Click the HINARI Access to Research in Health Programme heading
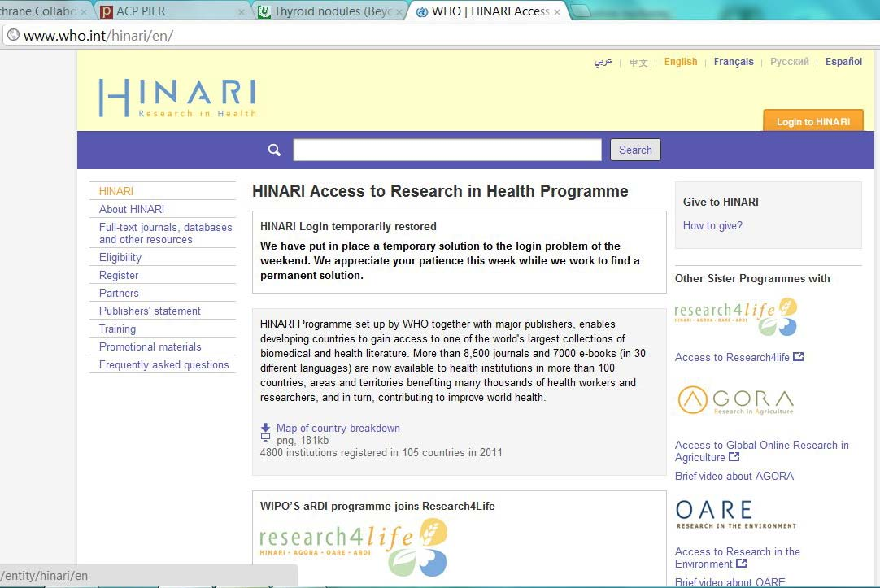Image resolution: width=880 pixels, height=588 pixels. 440,191
